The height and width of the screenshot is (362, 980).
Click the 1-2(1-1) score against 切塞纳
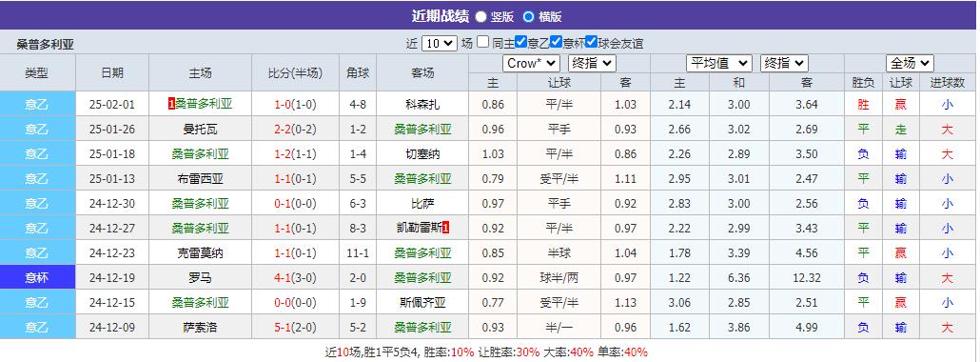tap(296, 154)
